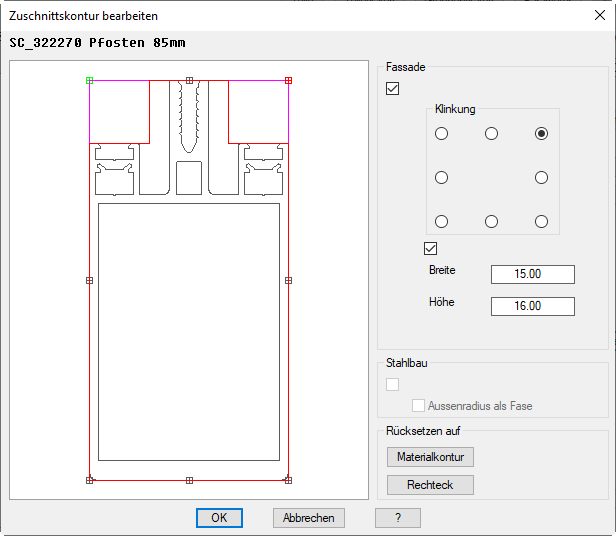Uncheck the Fassade checkbox

click(393, 89)
